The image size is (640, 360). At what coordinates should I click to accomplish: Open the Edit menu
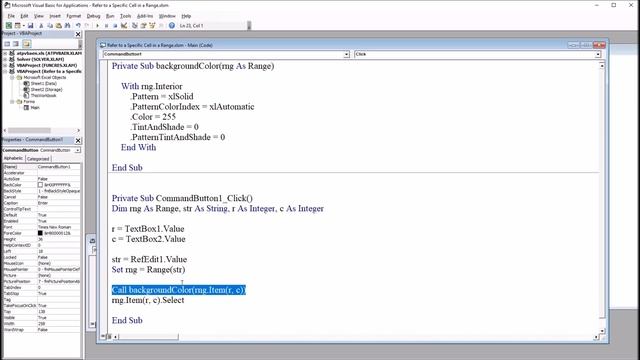pos(24,16)
